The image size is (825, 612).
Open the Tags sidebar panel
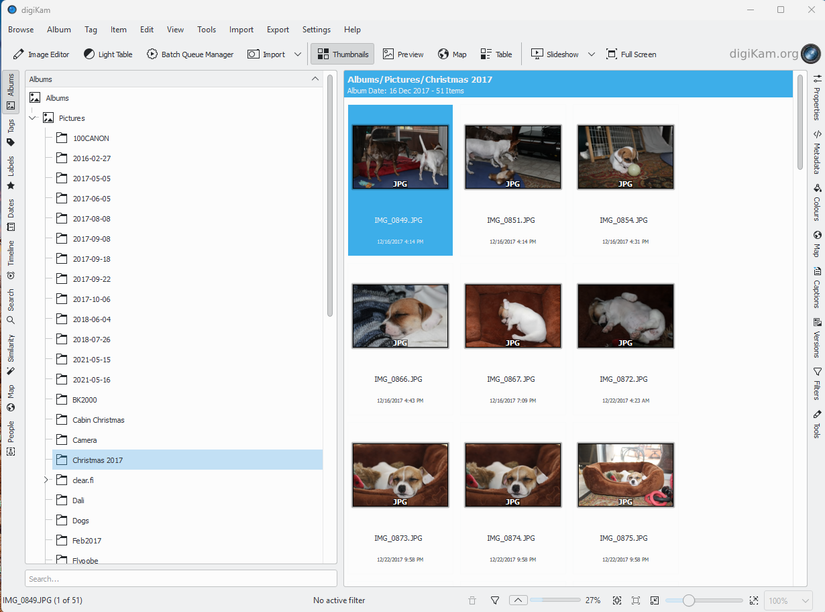click(9, 130)
